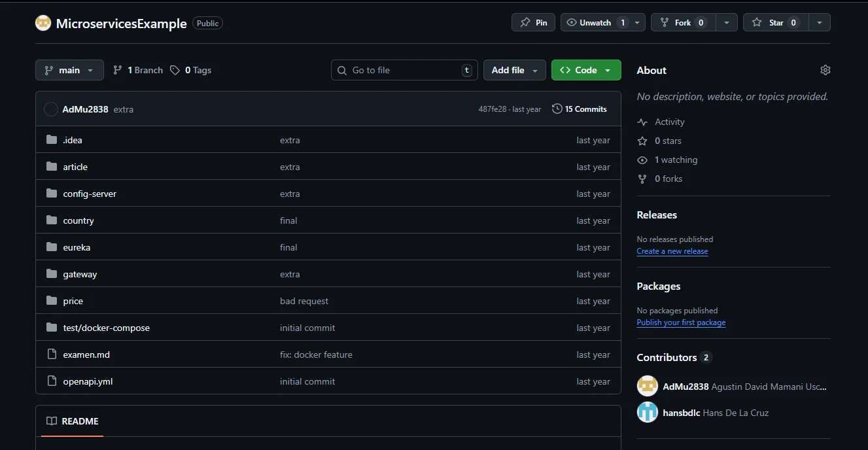
Task: Pin this repository with the Pin button
Action: pos(533,22)
